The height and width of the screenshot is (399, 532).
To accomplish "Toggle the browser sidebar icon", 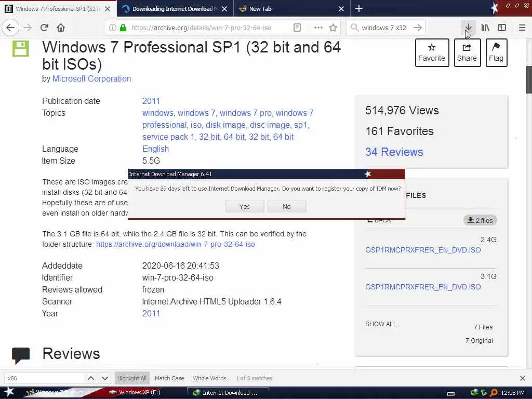I will click(x=502, y=28).
